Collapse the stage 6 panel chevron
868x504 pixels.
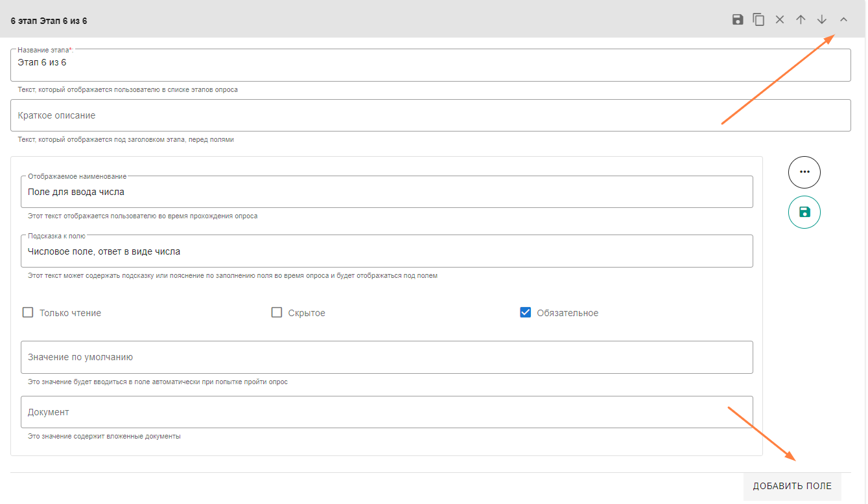pos(843,19)
